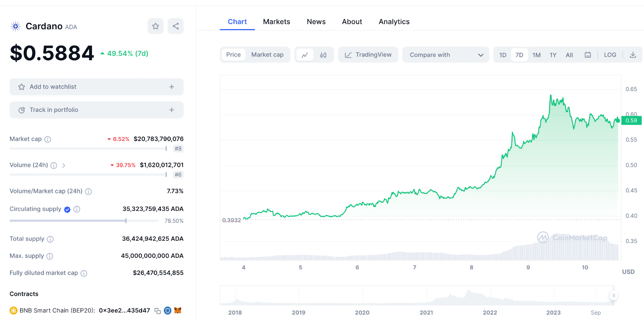Click the #6 volume rank badge
This screenshot has height=319, width=644.
tap(178, 175)
